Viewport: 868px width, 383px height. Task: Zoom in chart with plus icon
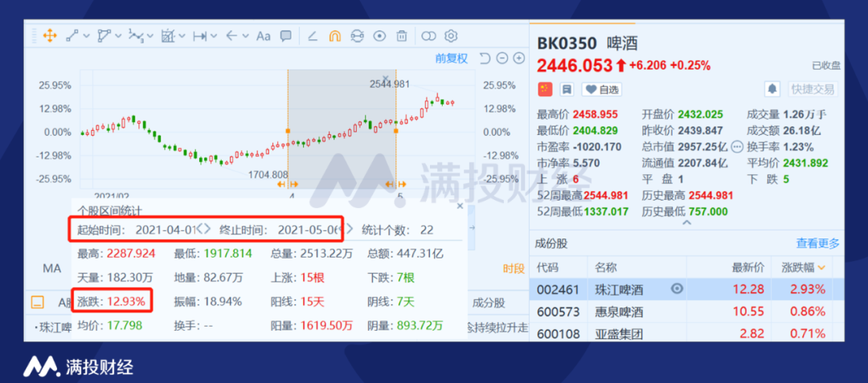pos(518,59)
